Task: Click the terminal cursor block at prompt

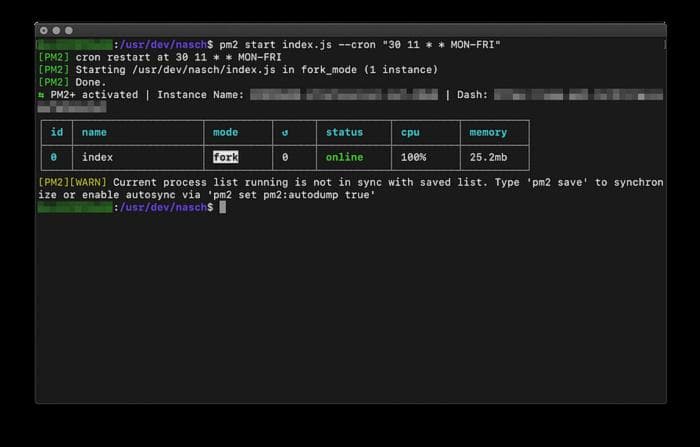Action: [223, 207]
